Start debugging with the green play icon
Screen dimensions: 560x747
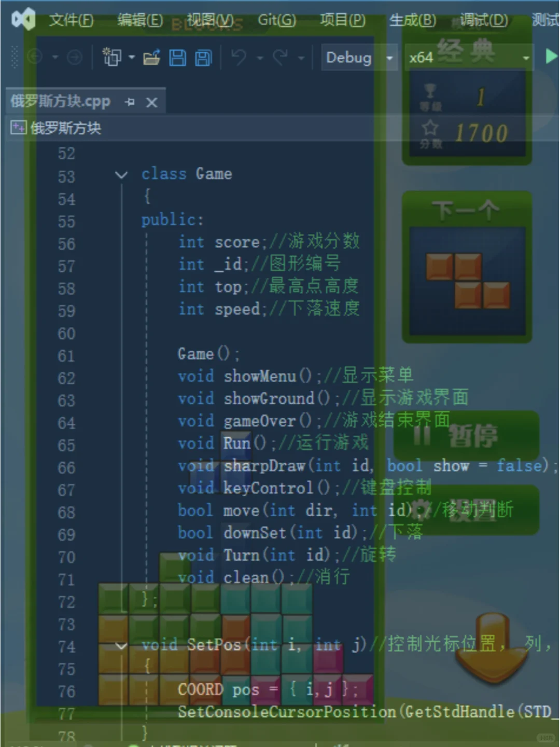pos(551,56)
